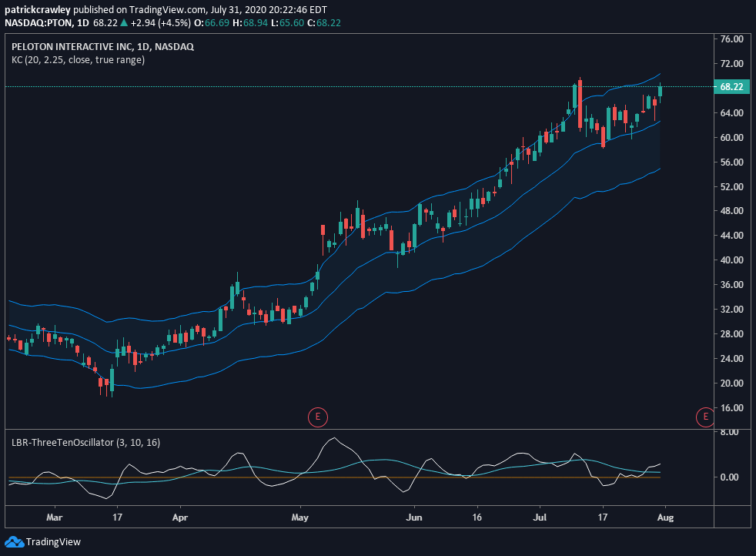The width and height of the screenshot is (756, 556).
Task: Click the 17 date label after Mar
Action: pyautogui.click(x=117, y=517)
